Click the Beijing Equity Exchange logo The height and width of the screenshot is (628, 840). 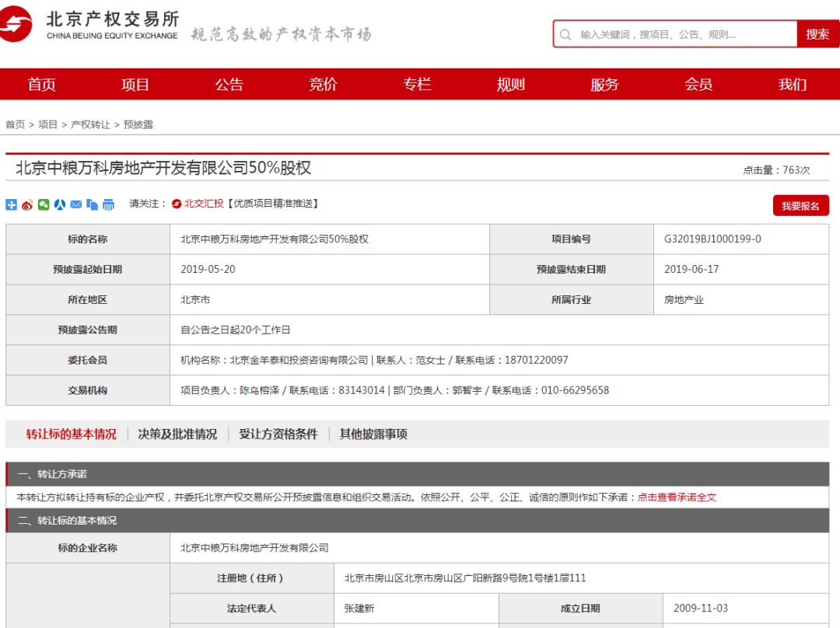point(89,25)
